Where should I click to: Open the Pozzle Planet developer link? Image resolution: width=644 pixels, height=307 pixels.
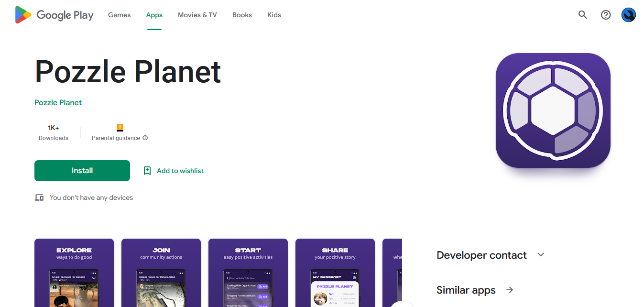coord(58,103)
